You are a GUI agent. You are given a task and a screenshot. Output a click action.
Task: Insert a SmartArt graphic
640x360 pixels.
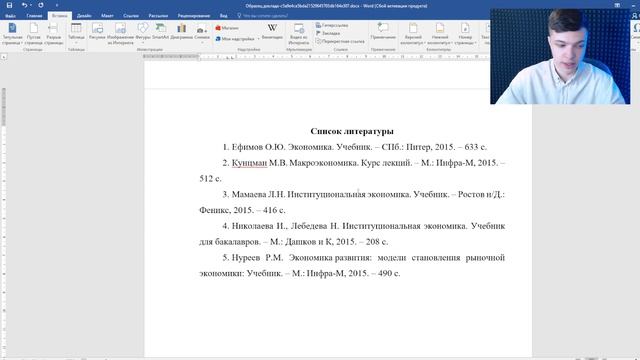click(x=160, y=32)
